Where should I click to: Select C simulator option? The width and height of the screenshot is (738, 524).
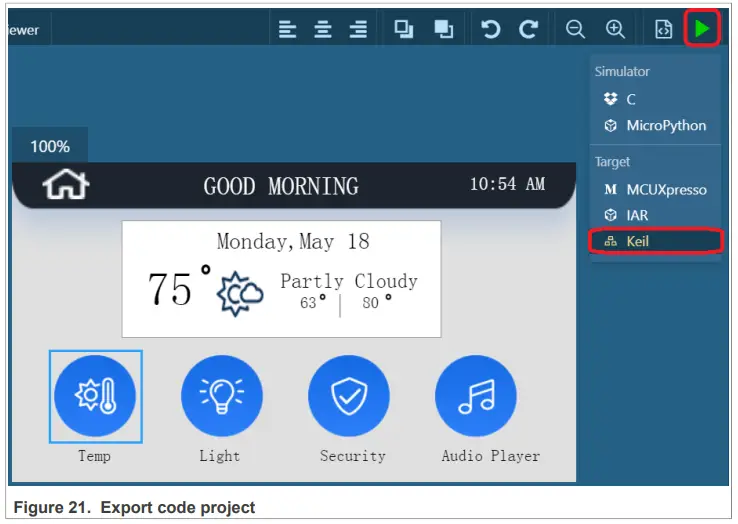655,99
